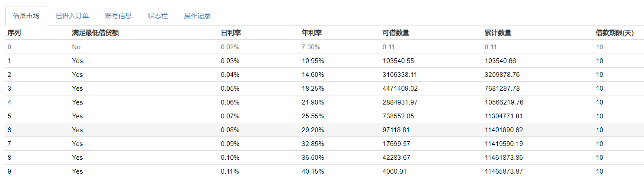This screenshot has height=187, width=644.
Task: Select the row with 0.03% daily rate
Action: [230, 61]
